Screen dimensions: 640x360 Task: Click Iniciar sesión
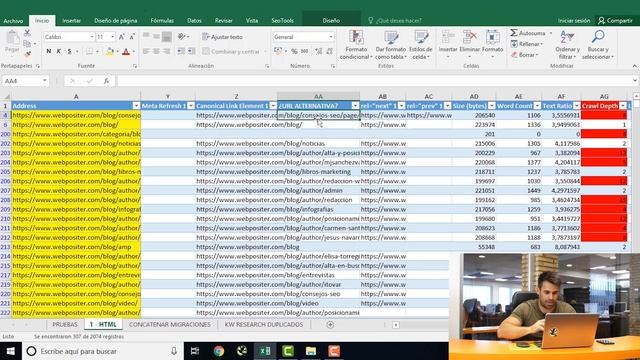tap(574, 20)
